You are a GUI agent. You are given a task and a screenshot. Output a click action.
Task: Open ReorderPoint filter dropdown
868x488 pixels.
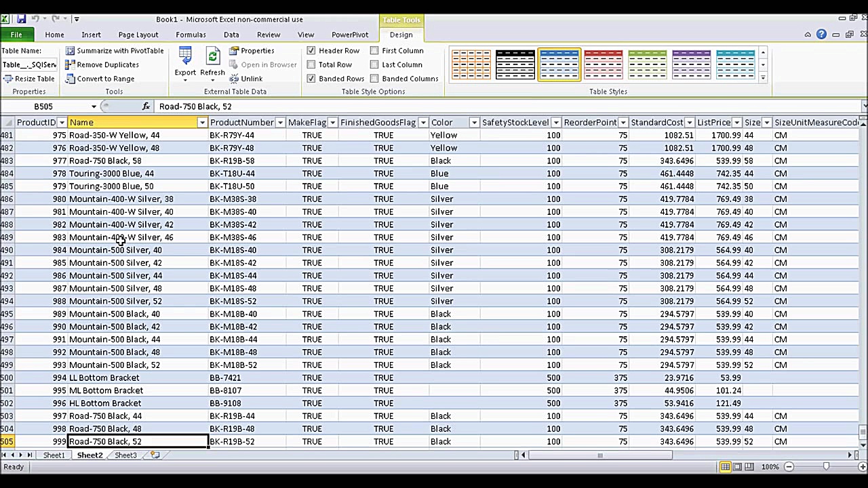tap(623, 123)
